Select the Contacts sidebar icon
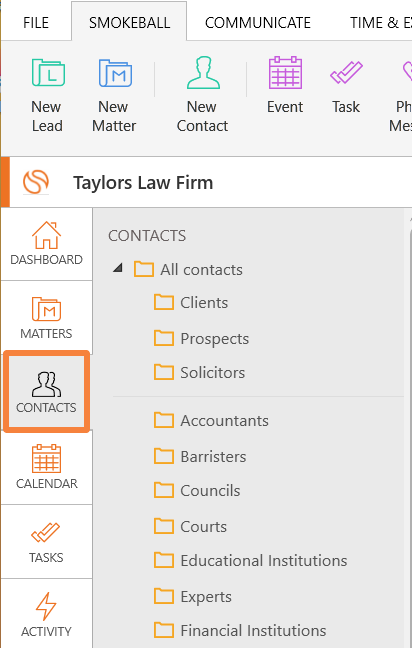Image resolution: width=412 pixels, height=648 pixels. [x=46, y=391]
